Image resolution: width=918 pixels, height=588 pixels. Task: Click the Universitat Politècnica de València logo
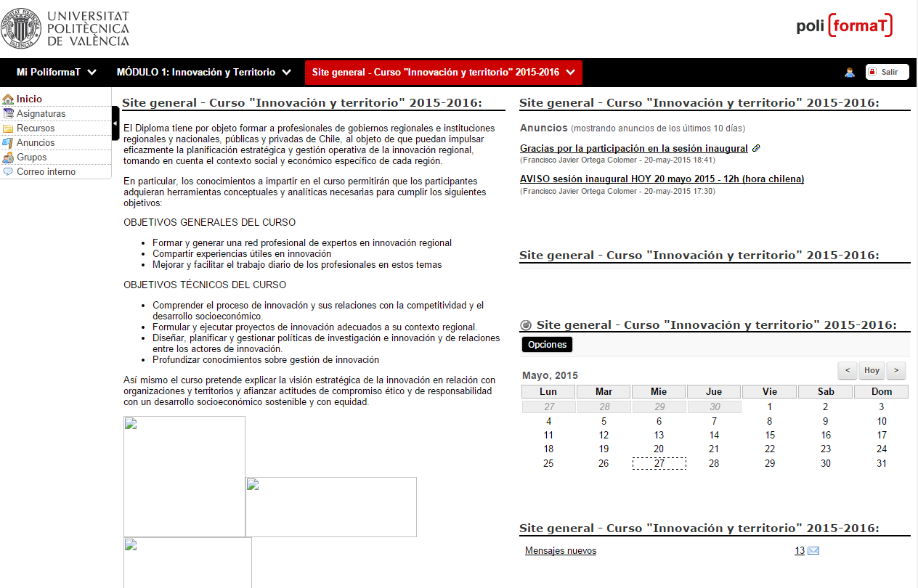coord(65,29)
